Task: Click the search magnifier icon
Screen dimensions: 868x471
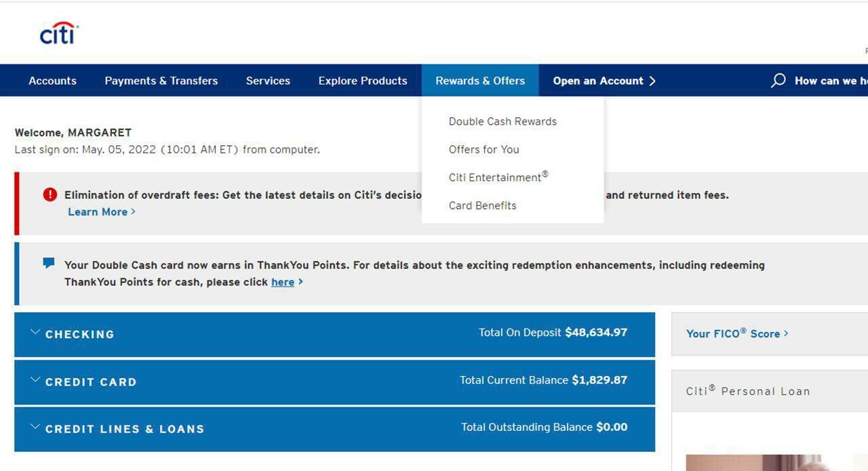Action: [778, 81]
